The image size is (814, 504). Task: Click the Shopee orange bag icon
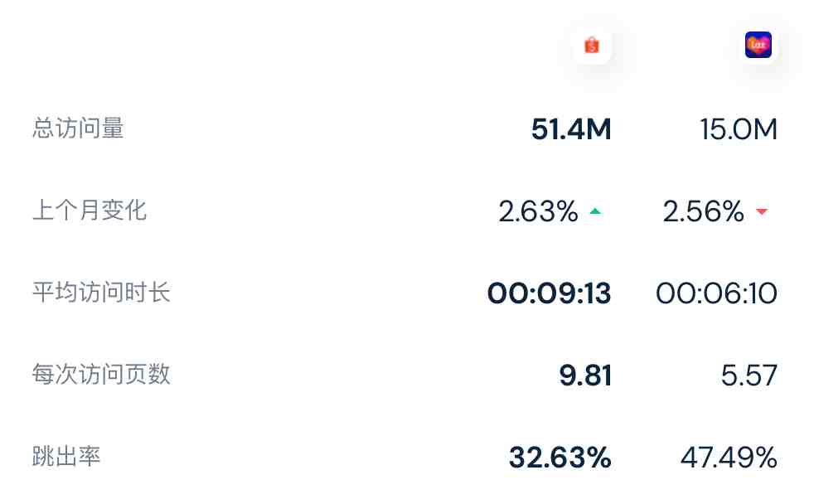(591, 45)
